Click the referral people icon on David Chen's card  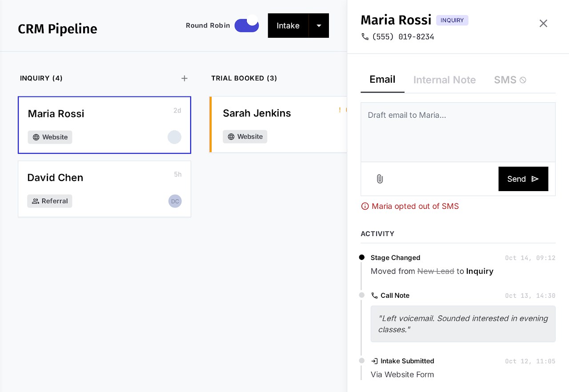click(x=36, y=201)
